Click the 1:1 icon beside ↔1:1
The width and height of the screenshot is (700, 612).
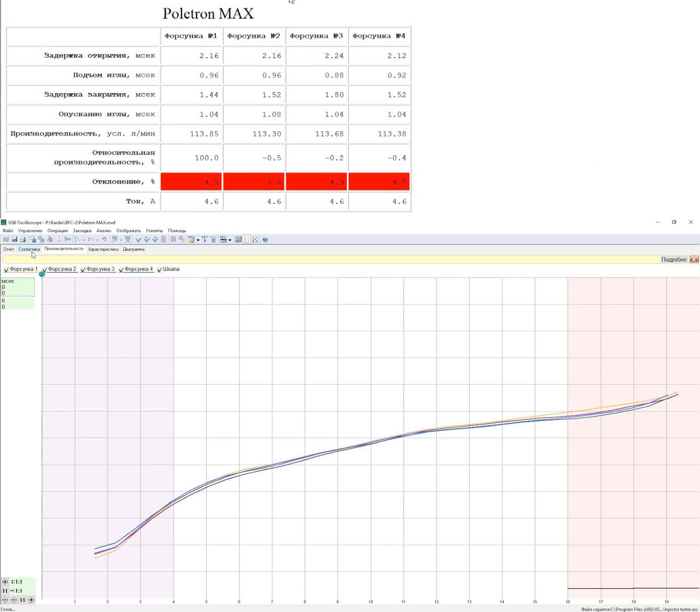point(5,591)
